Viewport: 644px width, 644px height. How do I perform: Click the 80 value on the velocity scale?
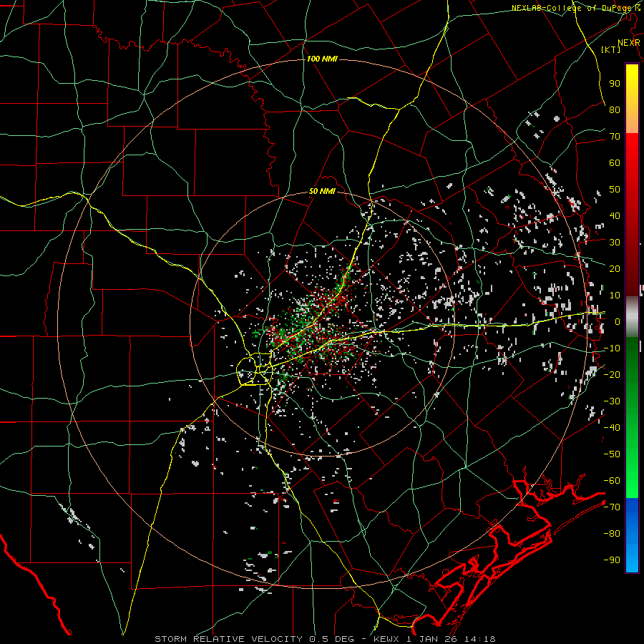click(615, 109)
